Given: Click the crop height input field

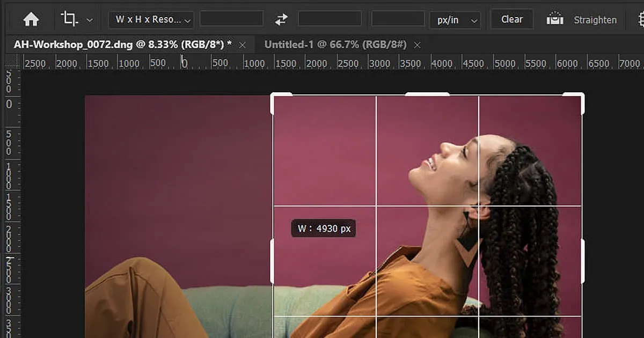Looking at the screenshot, I should click(330, 19).
